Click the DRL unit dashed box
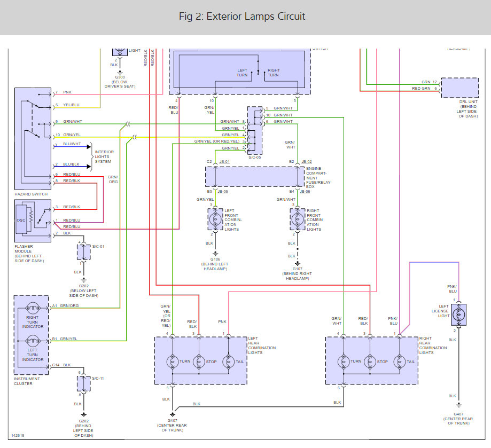This screenshot has width=491, height=448. pyautogui.click(x=460, y=88)
